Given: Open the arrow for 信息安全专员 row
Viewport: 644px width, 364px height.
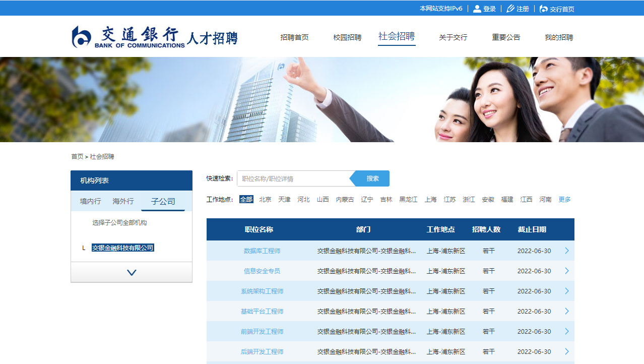Looking at the screenshot, I should point(567,271).
